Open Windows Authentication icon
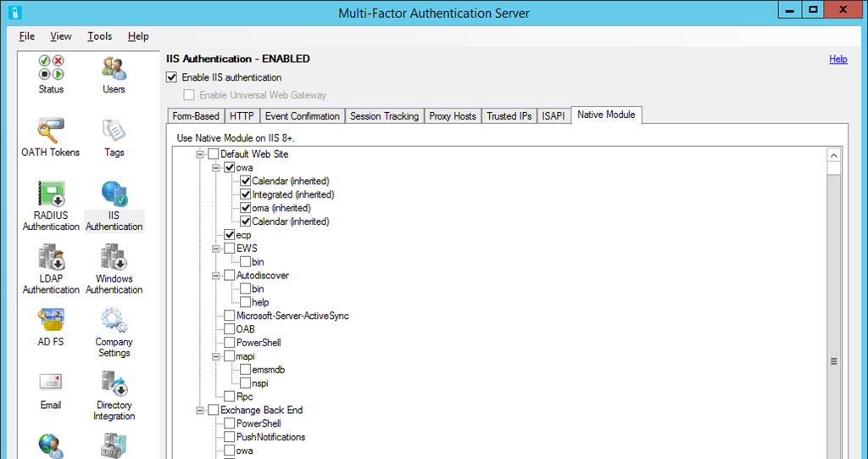868x459 pixels. 114,269
